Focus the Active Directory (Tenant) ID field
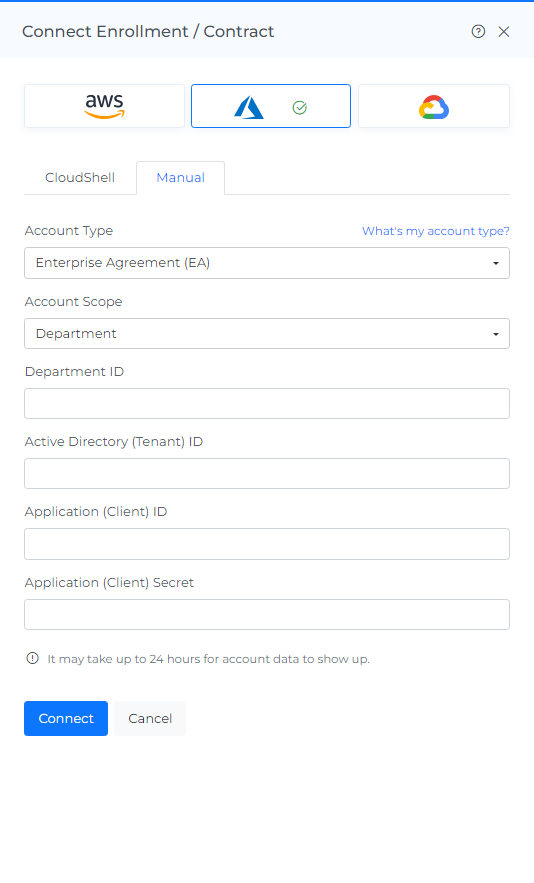The image size is (534, 883). coord(267,473)
